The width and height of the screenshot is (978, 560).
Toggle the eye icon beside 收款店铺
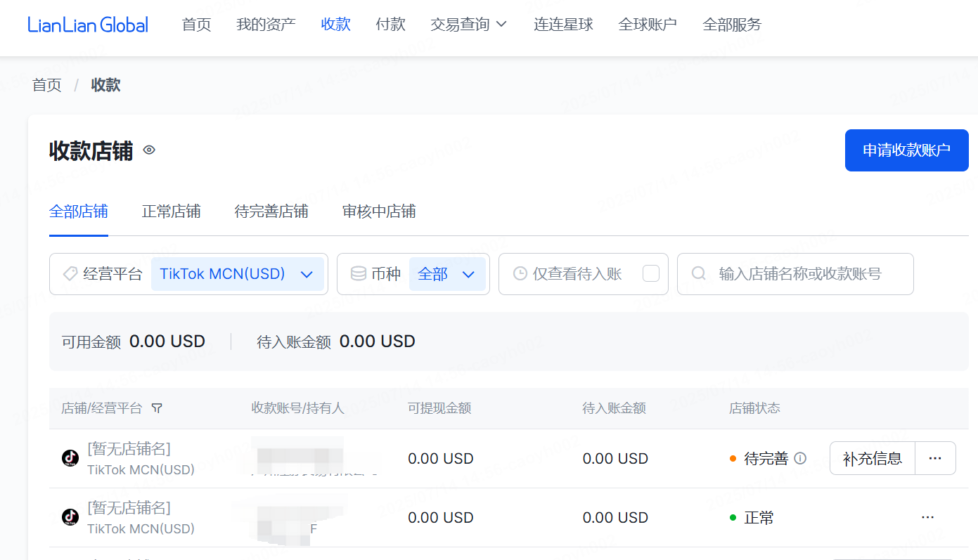[x=149, y=150]
